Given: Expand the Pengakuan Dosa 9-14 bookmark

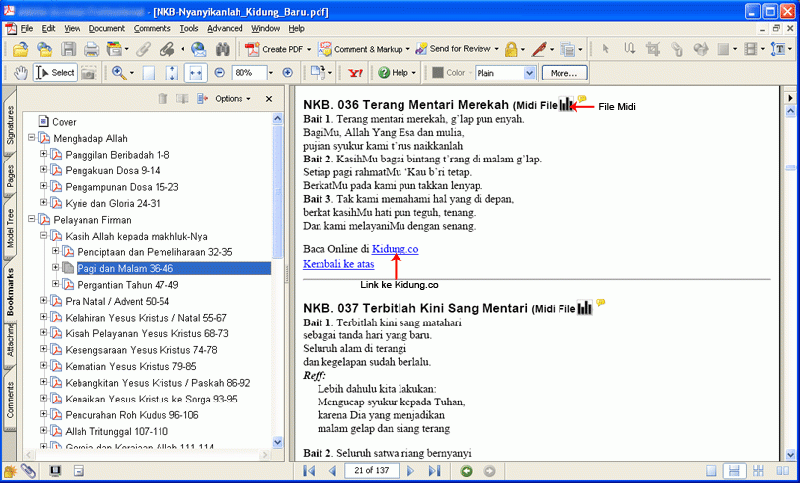Looking at the screenshot, I should tap(44, 171).
